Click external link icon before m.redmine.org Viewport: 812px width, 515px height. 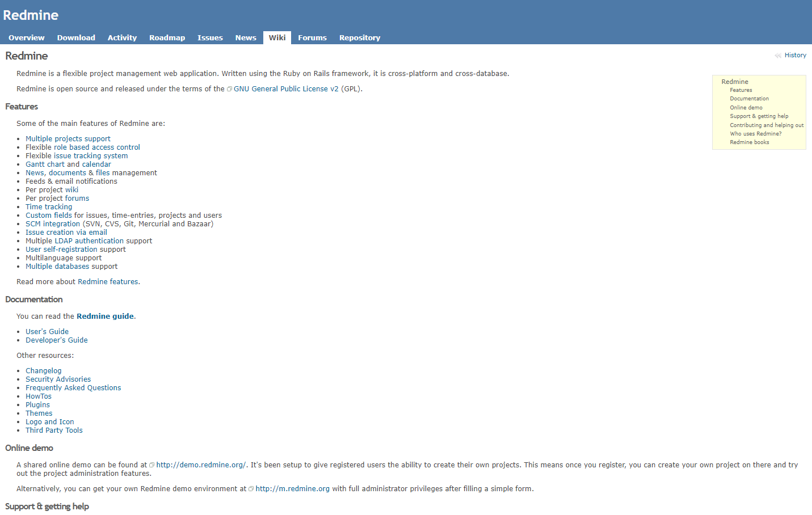click(x=251, y=489)
